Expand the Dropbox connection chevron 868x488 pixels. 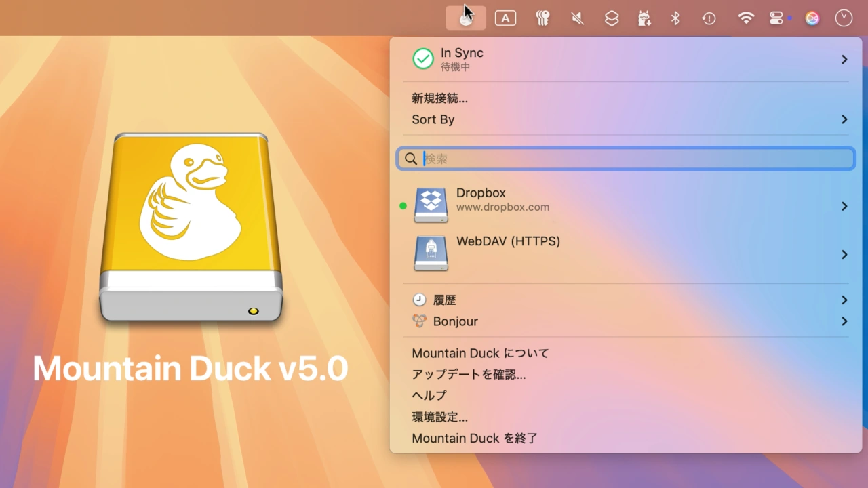tap(844, 206)
